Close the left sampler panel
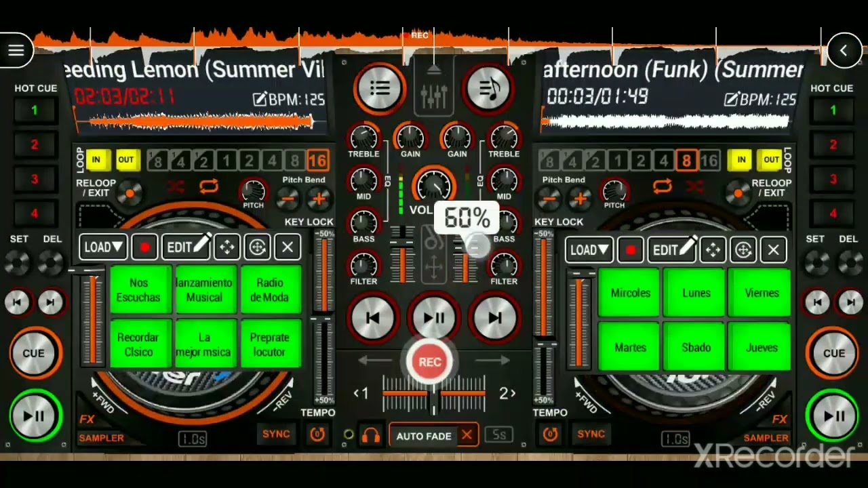Viewport: 868px width, 488px height. point(288,247)
